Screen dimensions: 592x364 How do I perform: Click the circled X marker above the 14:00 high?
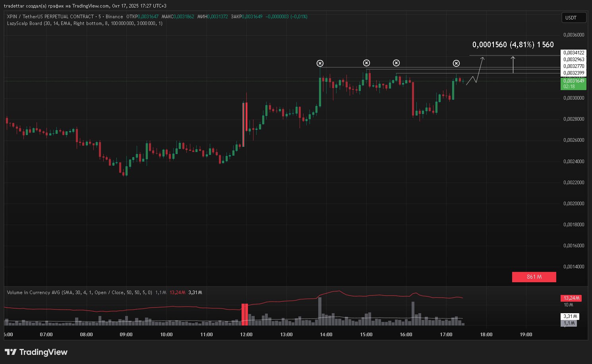click(x=320, y=63)
